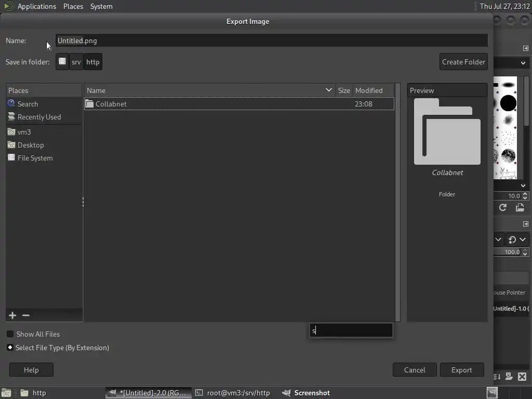The image size is (532, 399).
Task: Open the left dropdown arrow beside rotate button
Action: pyautogui.click(x=498, y=240)
